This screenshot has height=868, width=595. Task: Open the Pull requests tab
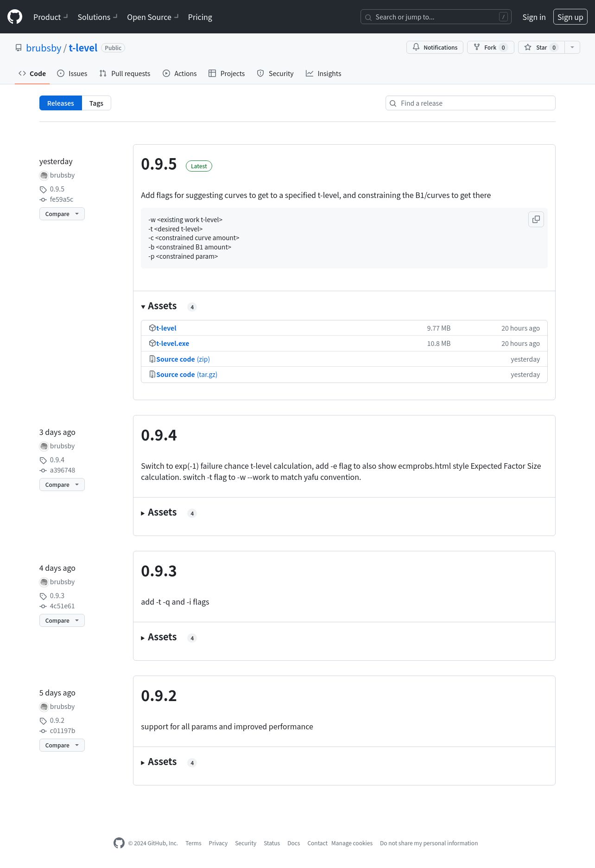coord(125,73)
